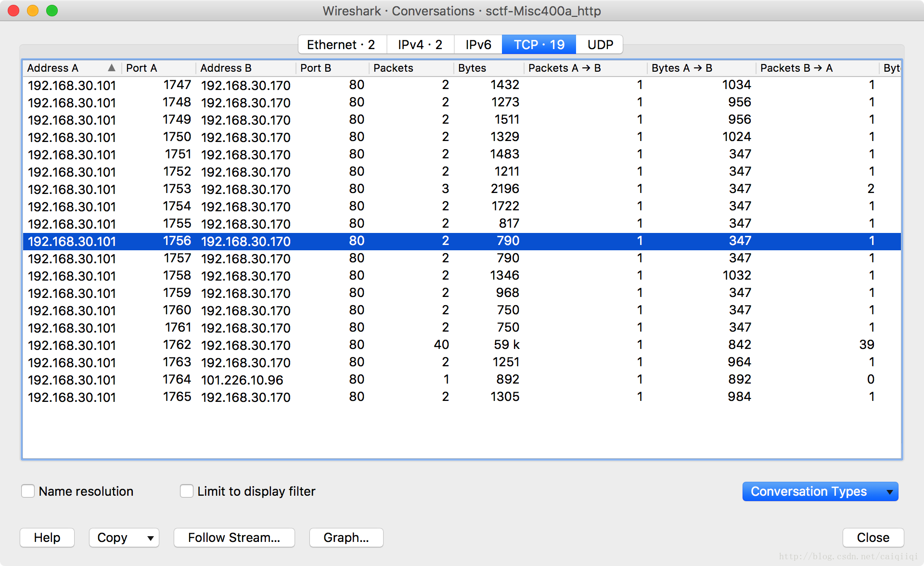Select the row with 1346 bytes
This screenshot has height=566, width=924.
(462, 276)
